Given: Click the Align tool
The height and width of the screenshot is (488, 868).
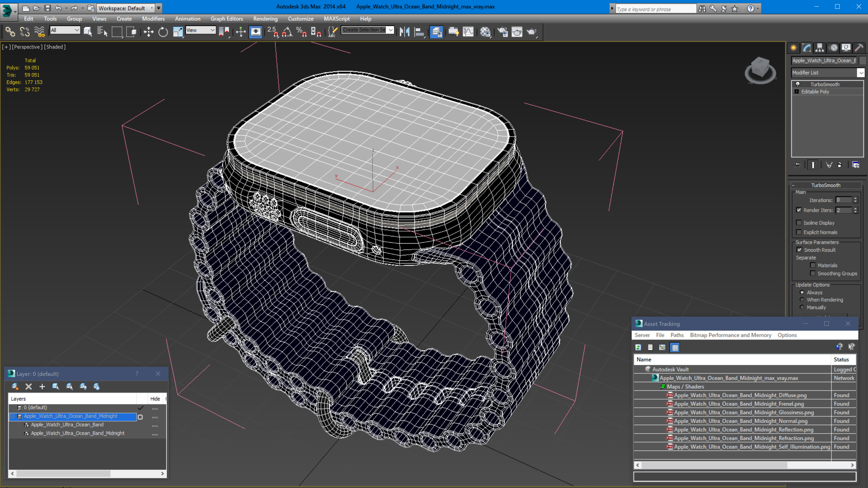Looking at the screenshot, I should coord(419,32).
